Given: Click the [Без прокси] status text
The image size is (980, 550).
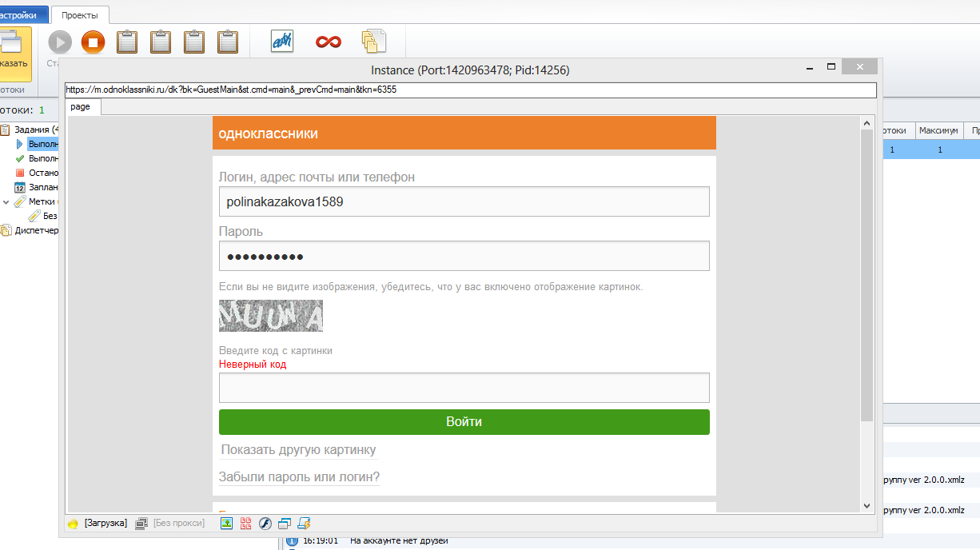Looking at the screenshot, I should point(179,524).
